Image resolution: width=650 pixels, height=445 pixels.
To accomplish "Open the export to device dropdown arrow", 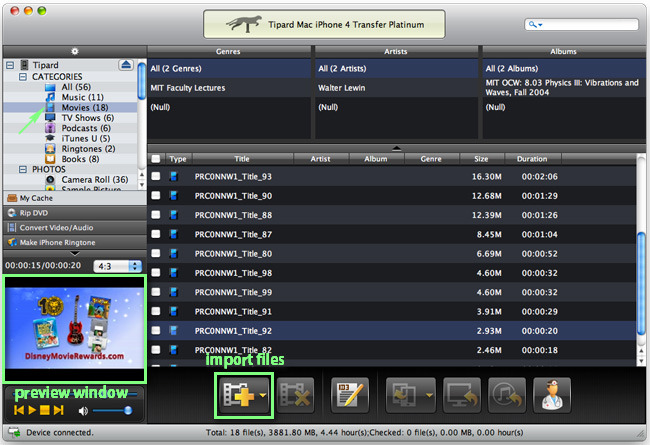I will click(429, 395).
